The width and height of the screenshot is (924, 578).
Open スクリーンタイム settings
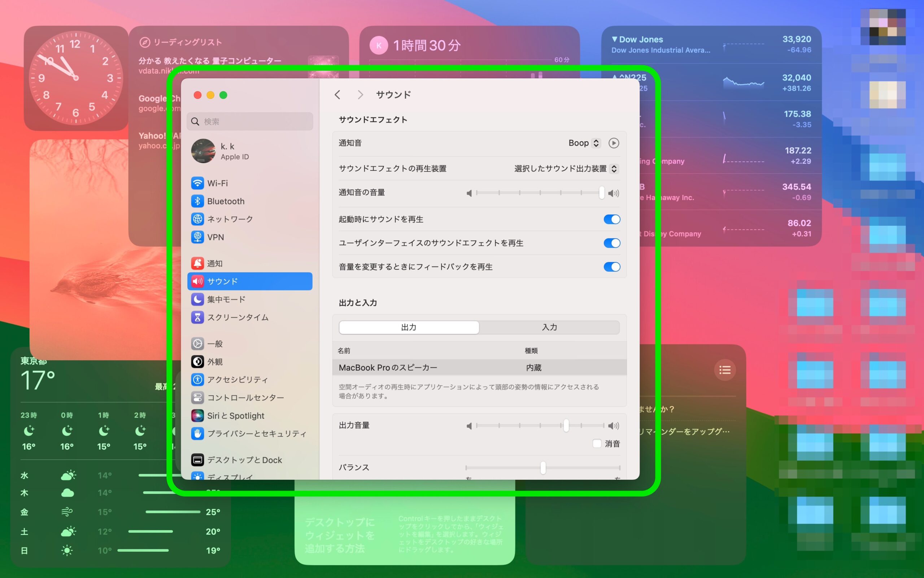pos(250,317)
